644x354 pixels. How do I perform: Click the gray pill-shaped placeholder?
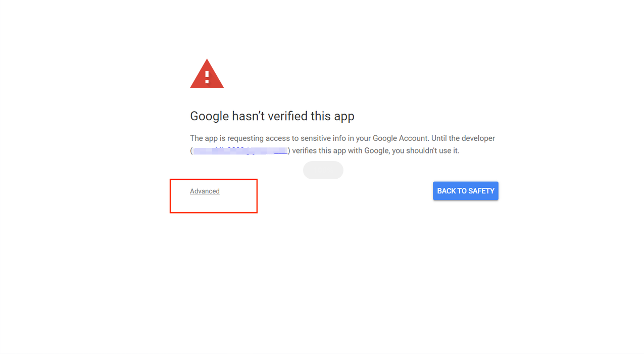pos(323,170)
